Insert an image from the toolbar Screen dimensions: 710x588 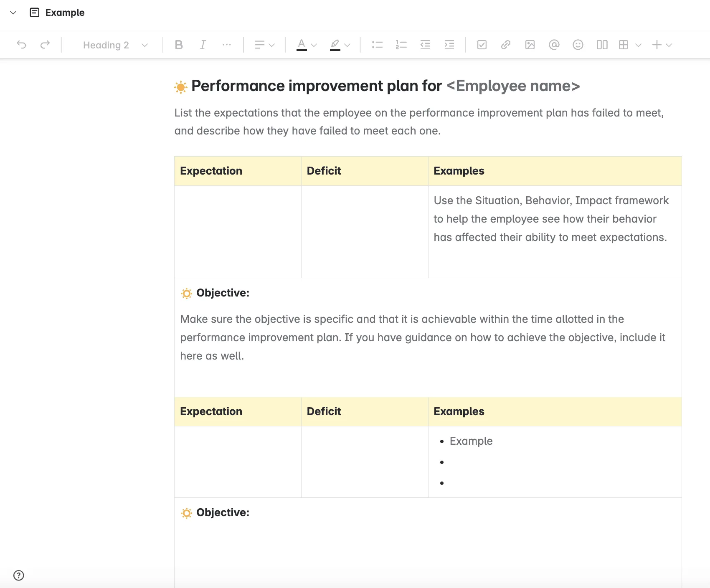tap(530, 45)
